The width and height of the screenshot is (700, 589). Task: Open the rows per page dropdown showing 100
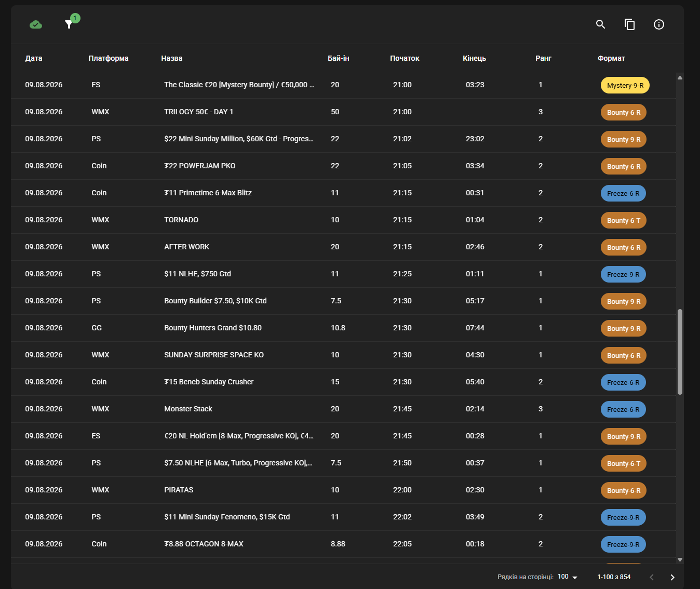click(568, 577)
